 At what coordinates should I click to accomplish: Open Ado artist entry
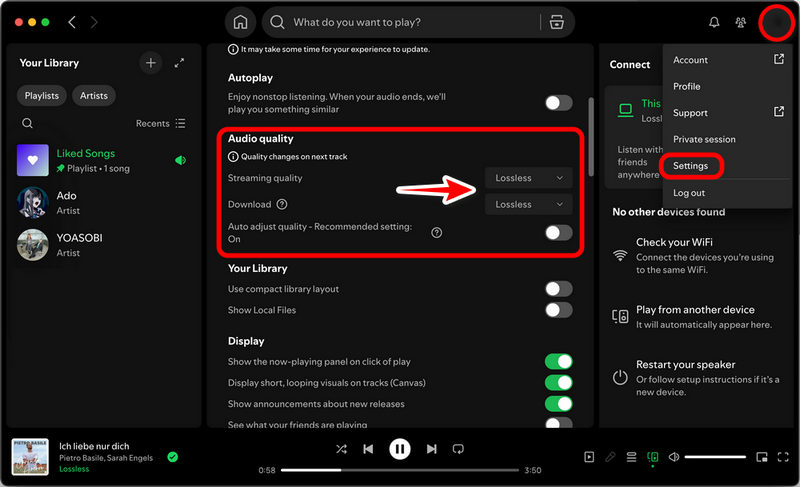[x=104, y=202]
